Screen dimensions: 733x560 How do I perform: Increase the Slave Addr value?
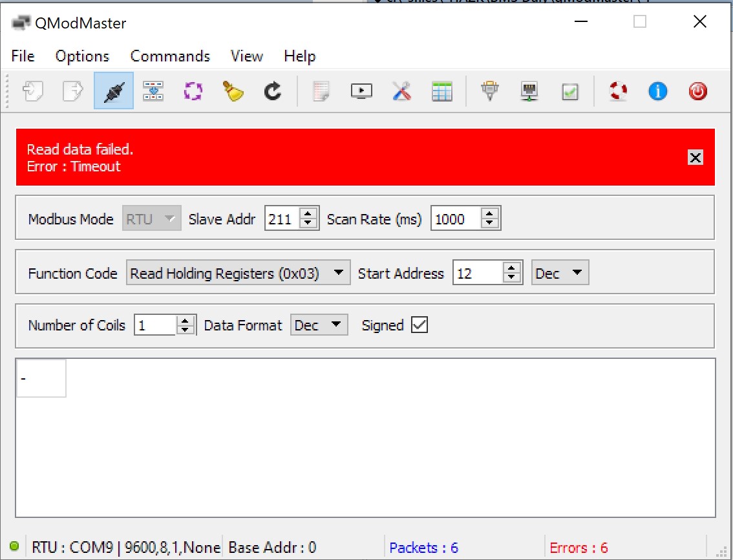click(308, 213)
